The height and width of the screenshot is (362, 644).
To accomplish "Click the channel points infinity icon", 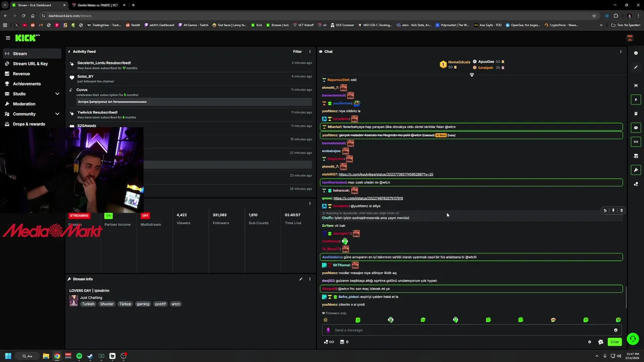I will coord(329,342).
